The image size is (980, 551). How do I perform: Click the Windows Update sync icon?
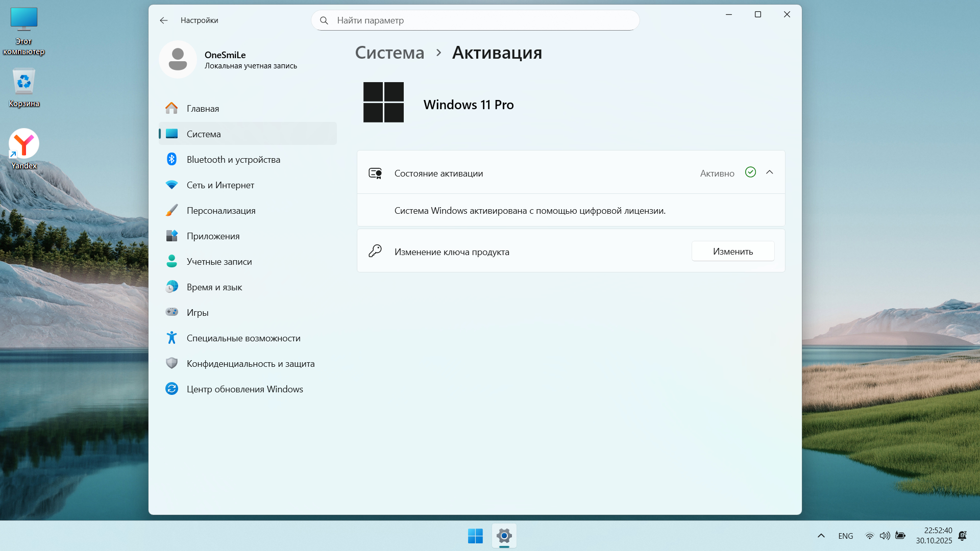tap(171, 389)
